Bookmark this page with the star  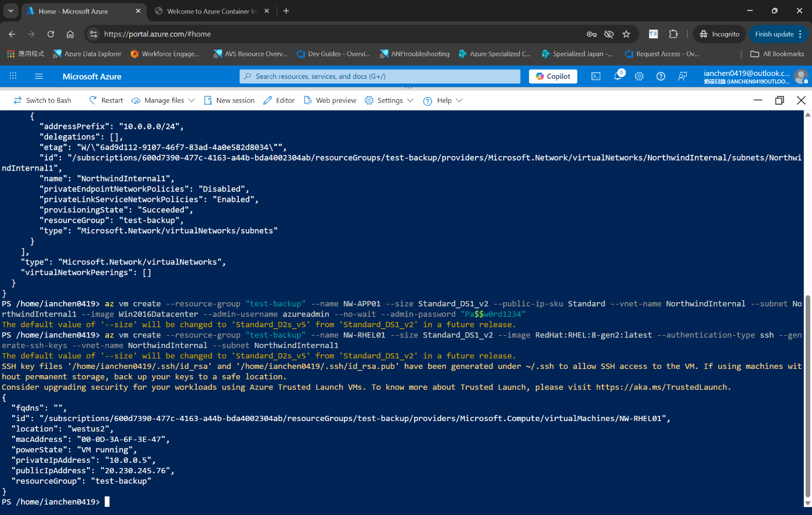[x=626, y=34]
